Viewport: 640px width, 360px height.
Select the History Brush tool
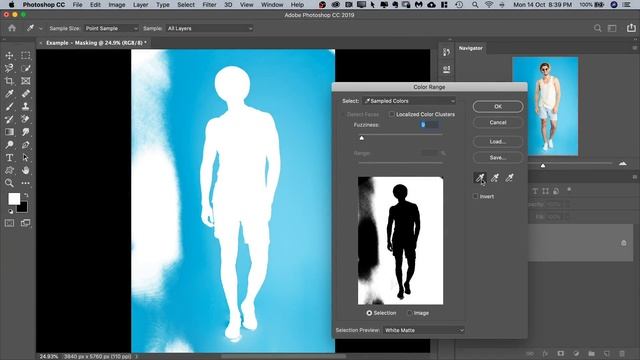pos(9,119)
